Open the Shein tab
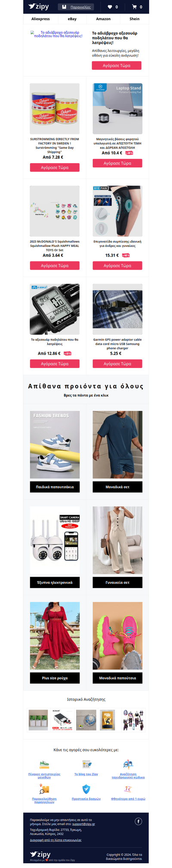The height and width of the screenshot is (868, 172). [x=135, y=19]
